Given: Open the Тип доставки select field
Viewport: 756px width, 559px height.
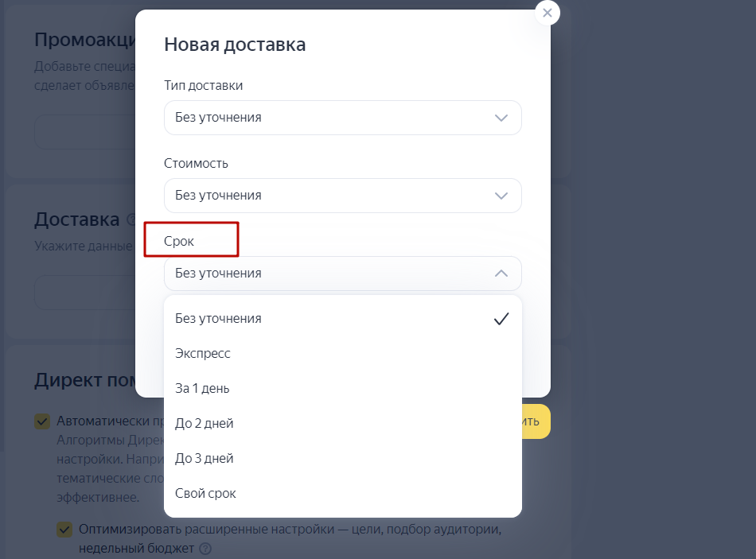Looking at the screenshot, I should click(x=343, y=118).
